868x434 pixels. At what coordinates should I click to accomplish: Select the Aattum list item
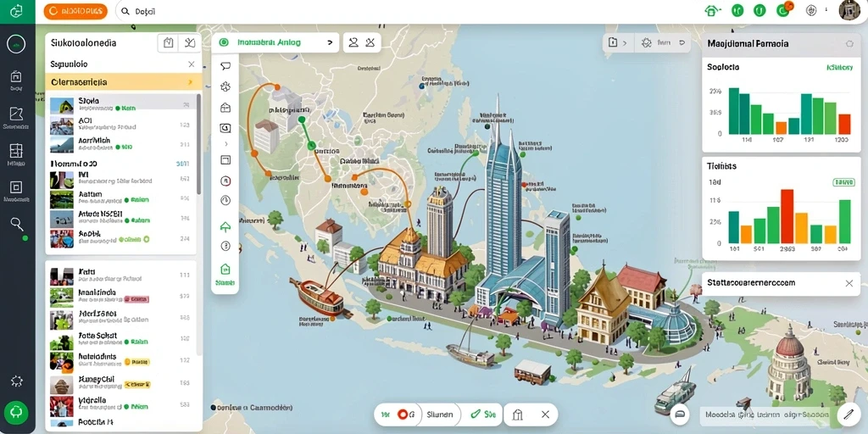click(121, 198)
